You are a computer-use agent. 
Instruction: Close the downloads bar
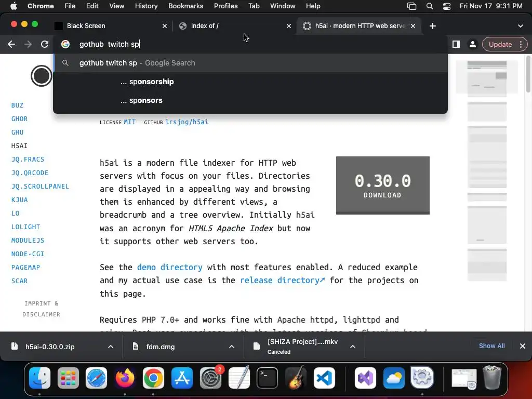click(523, 346)
